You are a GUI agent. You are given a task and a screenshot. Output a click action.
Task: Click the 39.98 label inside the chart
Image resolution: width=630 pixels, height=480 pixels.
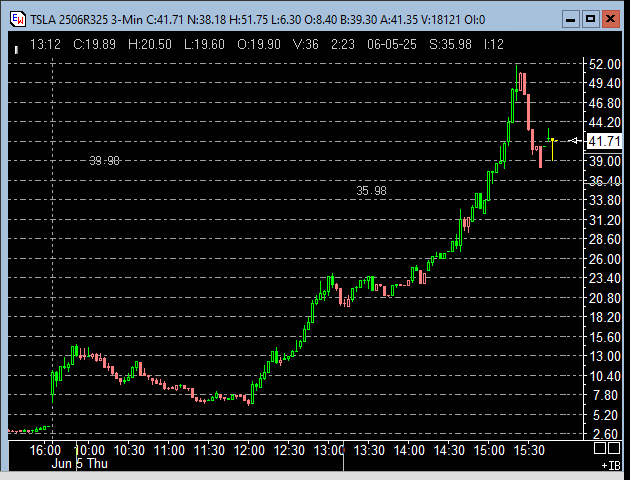click(x=104, y=161)
